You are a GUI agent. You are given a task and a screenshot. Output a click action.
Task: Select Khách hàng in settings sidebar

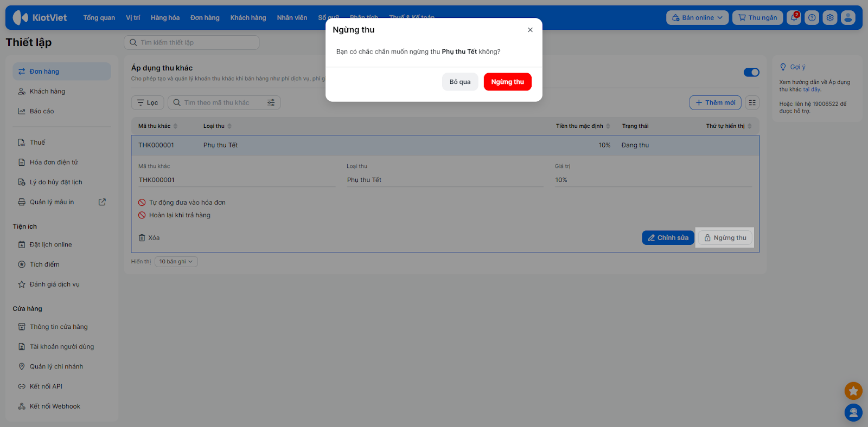[62, 92]
